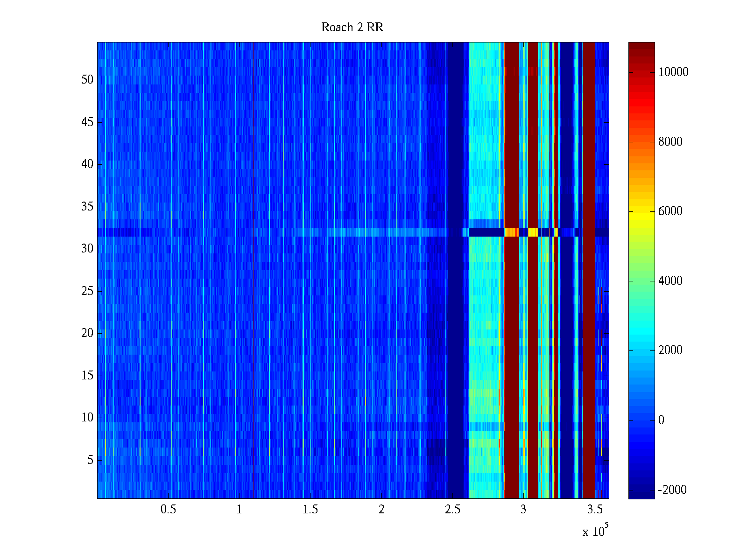Click the x-axis tick label 3.5
This screenshot has width=747, height=560.
coord(594,510)
